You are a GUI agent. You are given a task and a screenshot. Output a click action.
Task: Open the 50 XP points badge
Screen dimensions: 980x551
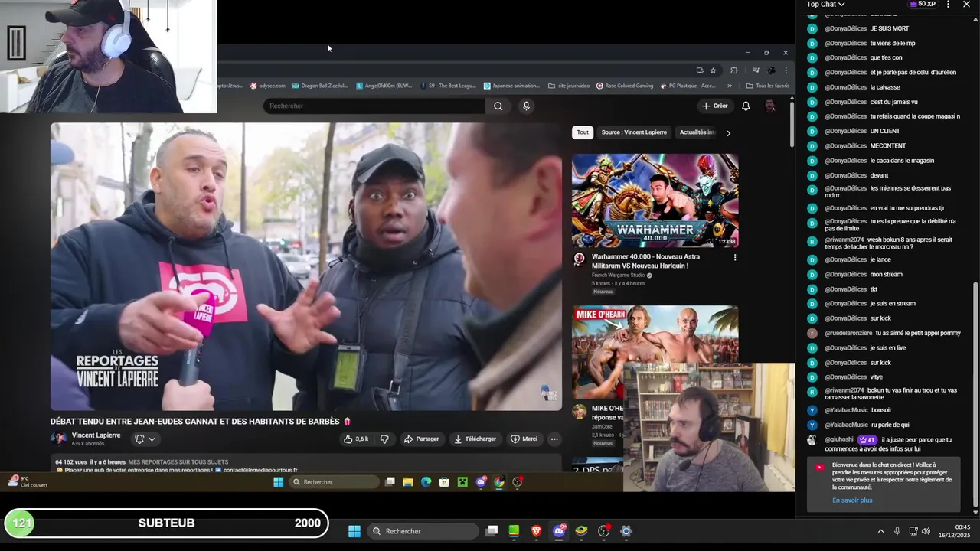[922, 5]
